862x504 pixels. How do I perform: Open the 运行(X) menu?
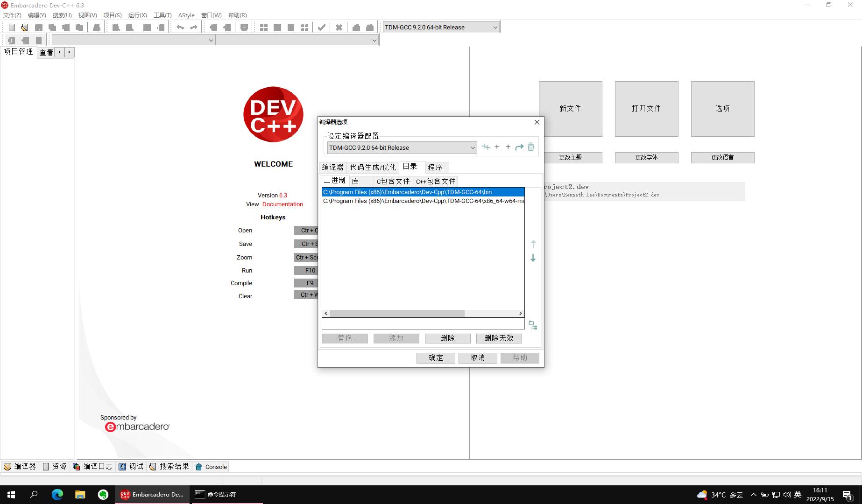pos(137,15)
